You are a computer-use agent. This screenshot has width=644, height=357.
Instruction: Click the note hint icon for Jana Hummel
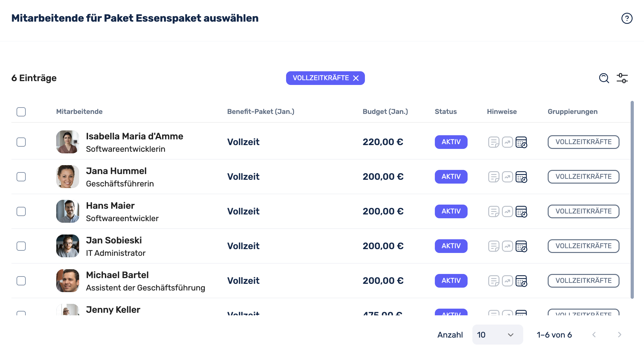(x=494, y=177)
